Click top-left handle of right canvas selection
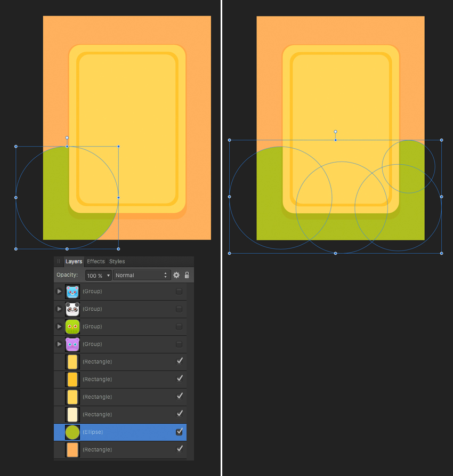Viewport: 453px width, 476px height. click(x=230, y=140)
